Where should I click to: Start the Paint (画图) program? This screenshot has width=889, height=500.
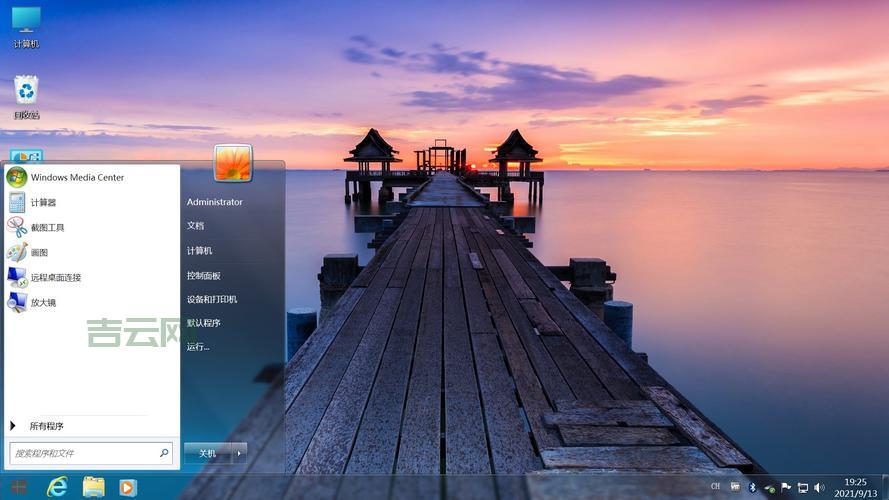39,252
